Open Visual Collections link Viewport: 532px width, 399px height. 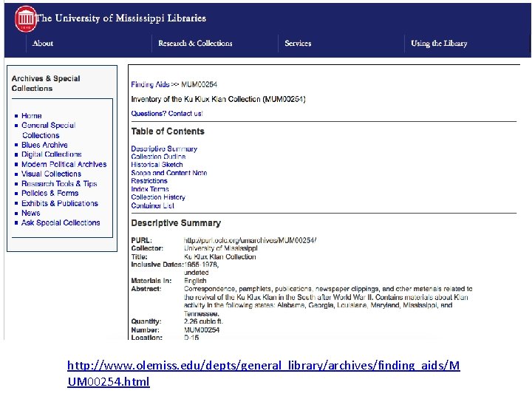click(x=51, y=174)
